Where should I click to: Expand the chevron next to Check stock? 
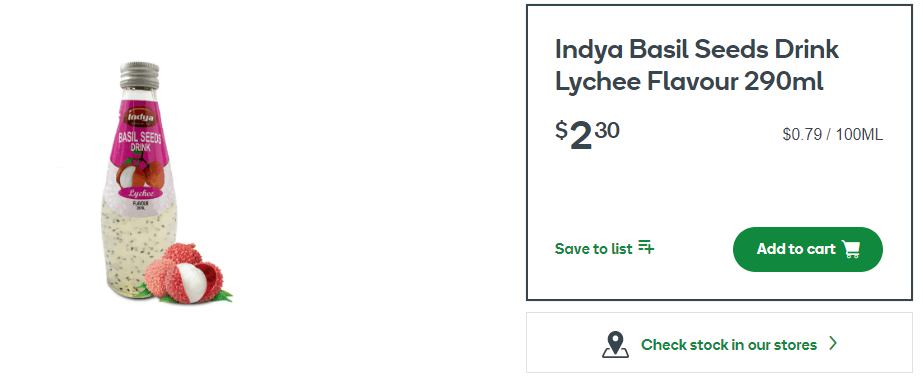[x=833, y=343]
